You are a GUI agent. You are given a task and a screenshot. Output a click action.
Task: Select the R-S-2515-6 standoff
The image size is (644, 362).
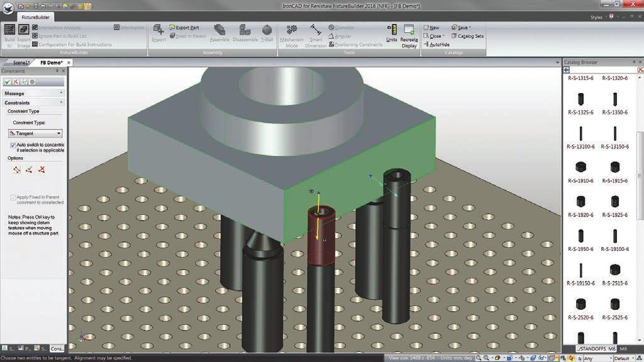(615, 274)
